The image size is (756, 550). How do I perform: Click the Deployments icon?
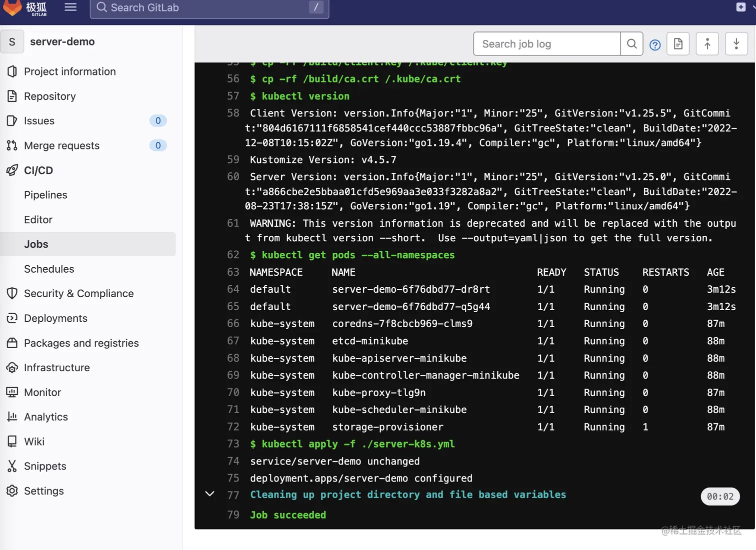coord(12,318)
